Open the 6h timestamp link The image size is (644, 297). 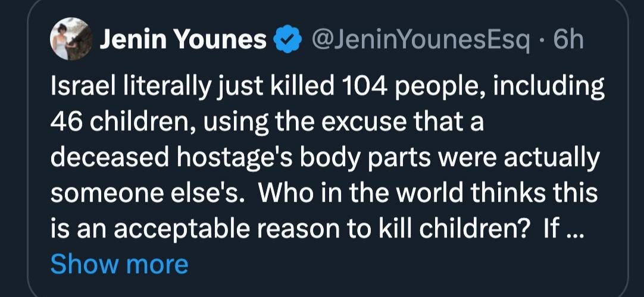tap(568, 40)
